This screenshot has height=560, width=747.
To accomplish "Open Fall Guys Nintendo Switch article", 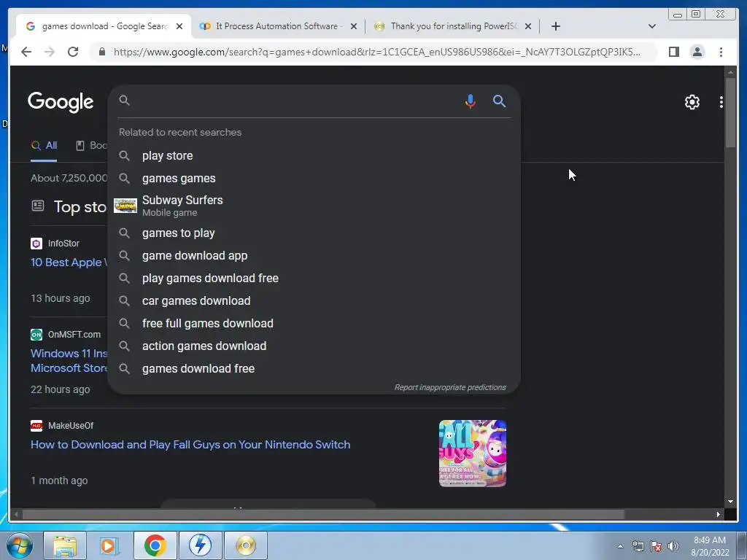I will click(190, 445).
